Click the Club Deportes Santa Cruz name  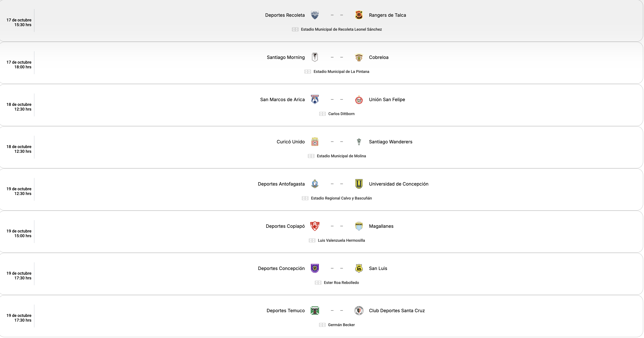397,310
